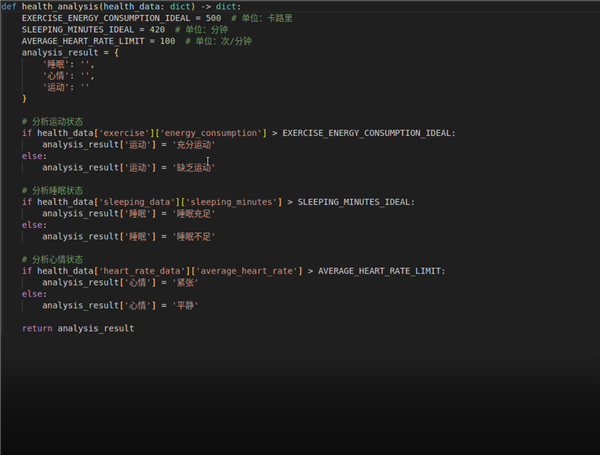
Task: Click the '心情' dictionary key in initializer
Action: 56,75
